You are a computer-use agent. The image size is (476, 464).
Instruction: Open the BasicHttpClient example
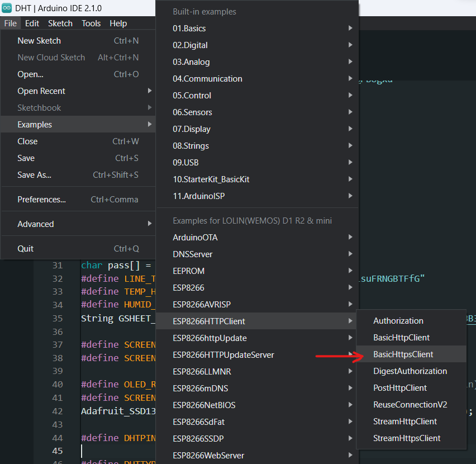411,338
